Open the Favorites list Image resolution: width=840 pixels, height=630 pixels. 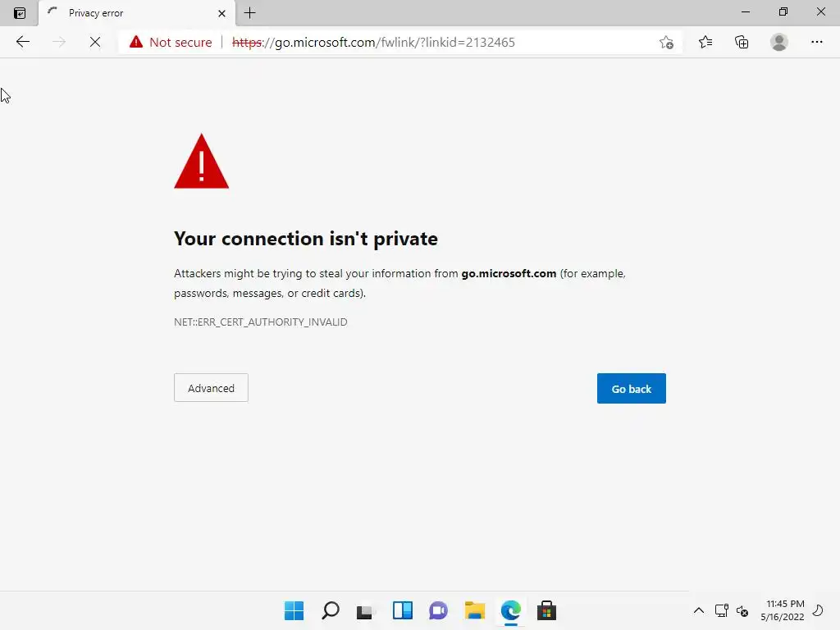tap(705, 42)
